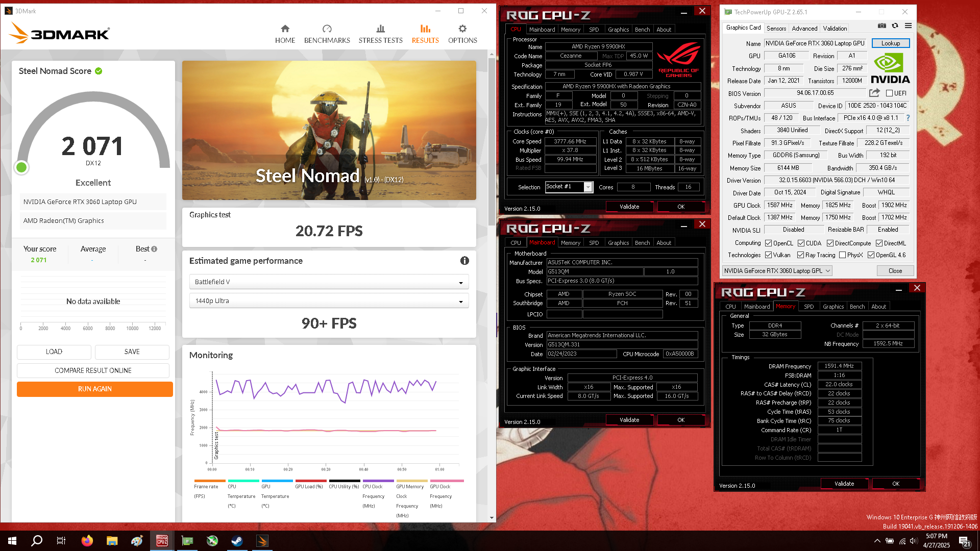Image resolution: width=980 pixels, height=551 pixels.
Task: Open the Sensors tab in GPU-Z
Action: tap(776, 29)
